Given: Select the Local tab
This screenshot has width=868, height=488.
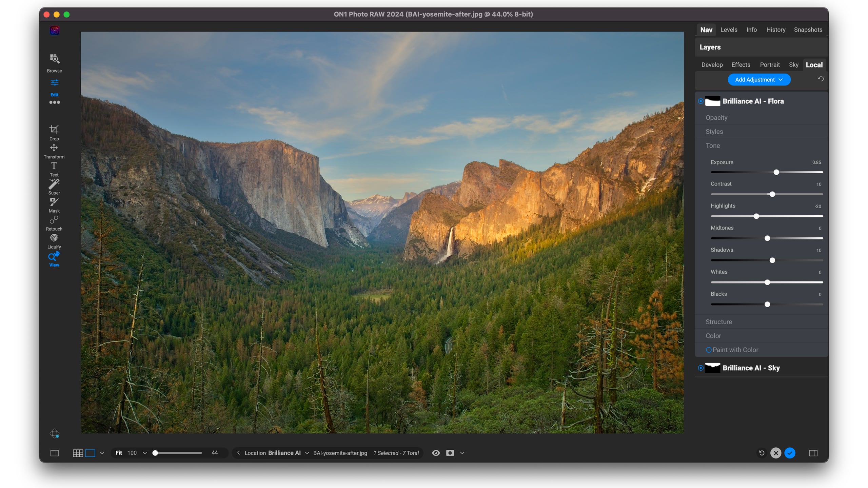Looking at the screenshot, I should (x=814, y=65).
